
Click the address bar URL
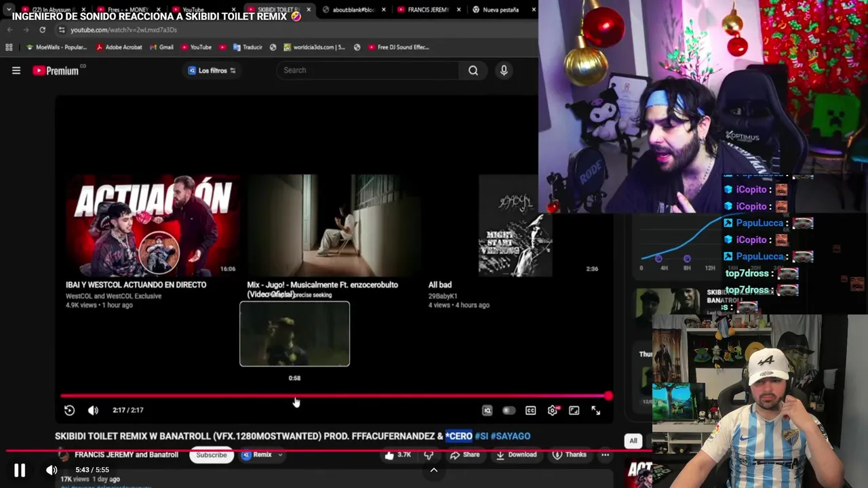[123, 30]
